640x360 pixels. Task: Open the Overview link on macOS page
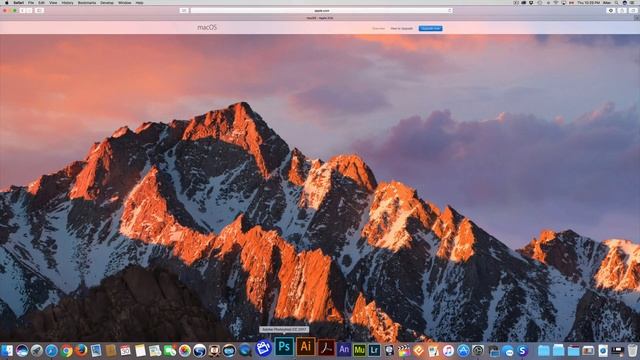[378, 28]
